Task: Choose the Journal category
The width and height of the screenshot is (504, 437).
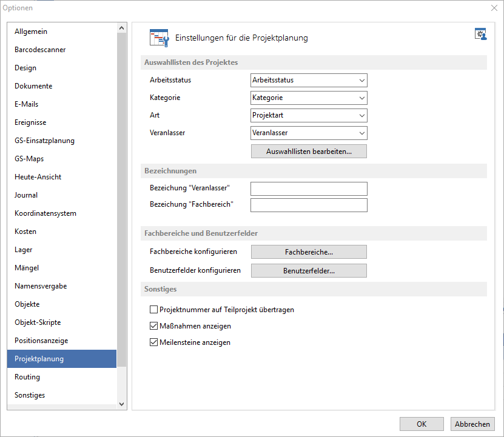Action: [62, 195]
